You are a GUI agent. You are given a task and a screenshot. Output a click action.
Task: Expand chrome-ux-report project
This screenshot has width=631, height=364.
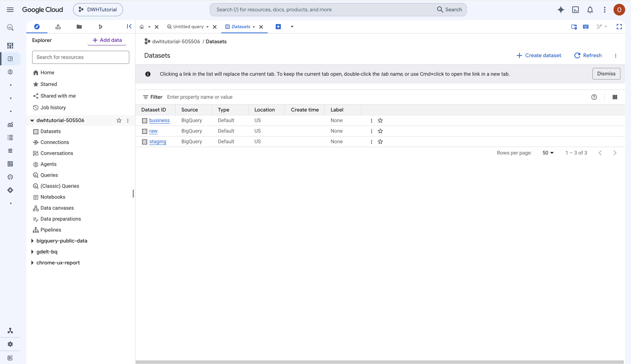(32, 263)
